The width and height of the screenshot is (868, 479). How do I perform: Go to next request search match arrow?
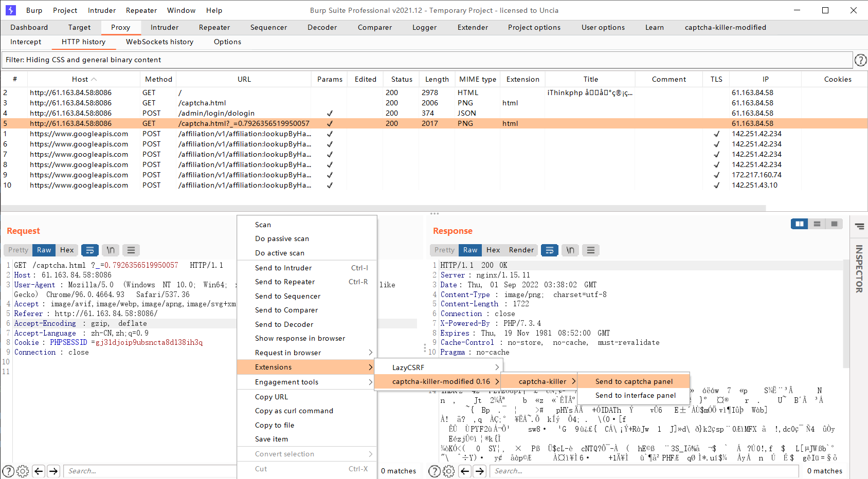point(53,471)
